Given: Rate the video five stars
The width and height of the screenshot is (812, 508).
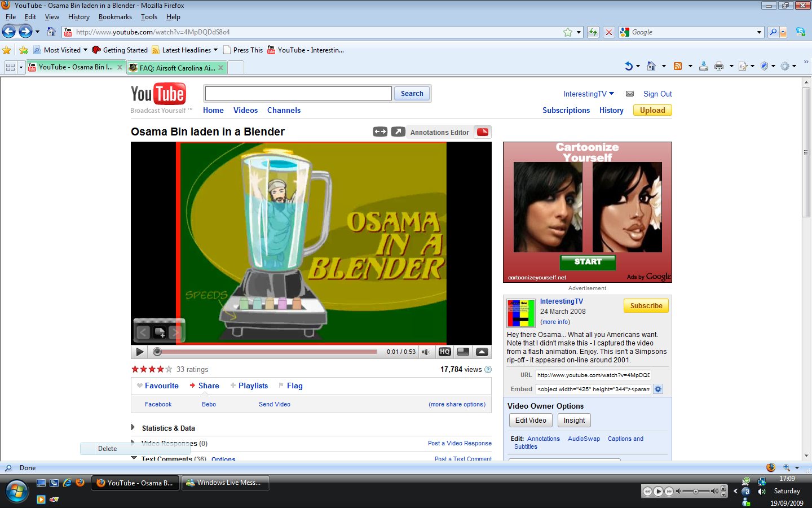Looking at the screenshot, I should 169,369.
